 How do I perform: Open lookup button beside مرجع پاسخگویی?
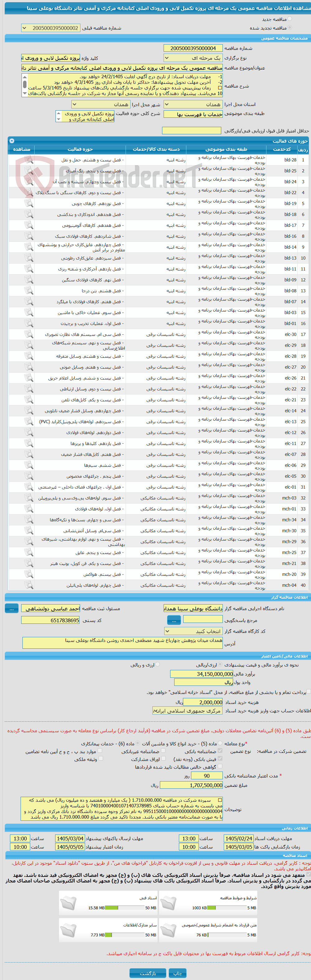pos(174,620)
